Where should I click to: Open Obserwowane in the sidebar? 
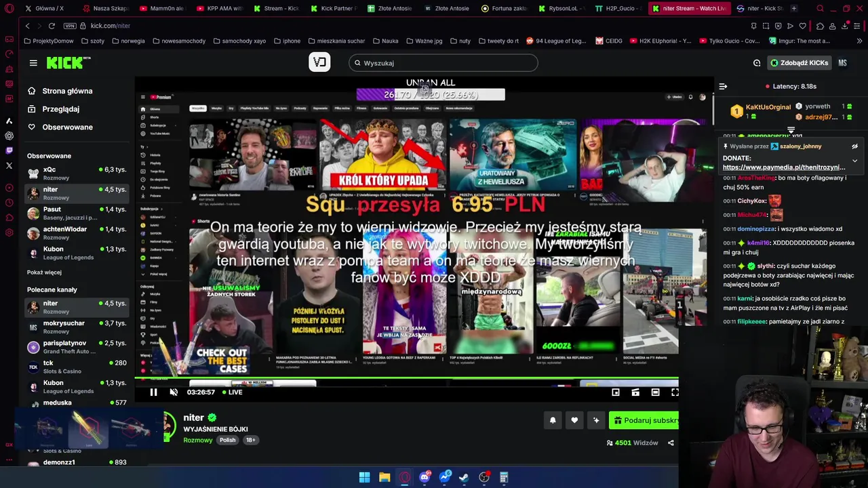tap(67, 127)
